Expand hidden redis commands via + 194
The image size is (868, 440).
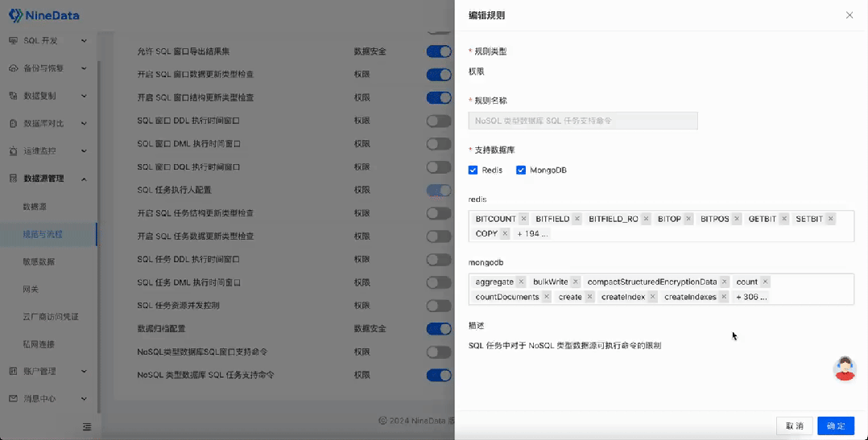coord(532,233)
